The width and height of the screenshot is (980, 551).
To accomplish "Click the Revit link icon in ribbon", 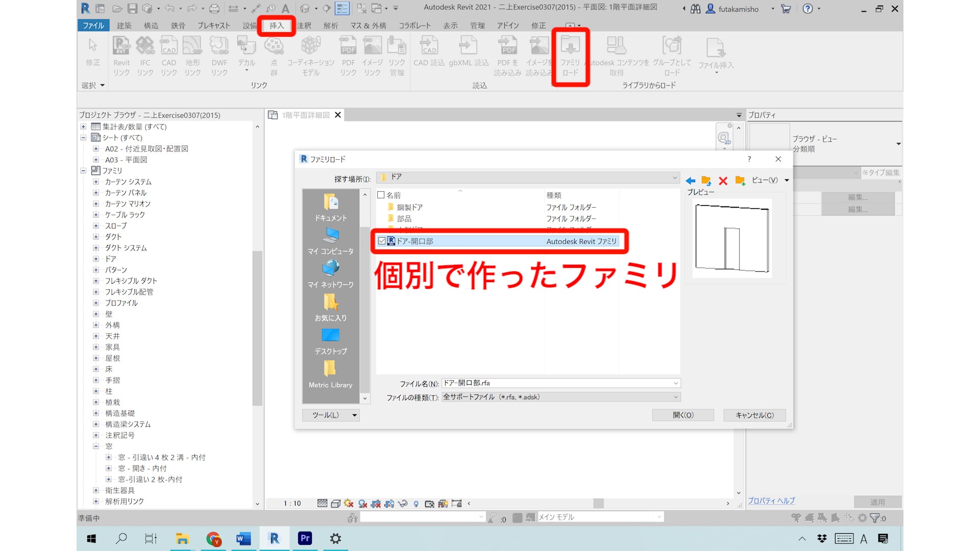I will click(121, 46).
